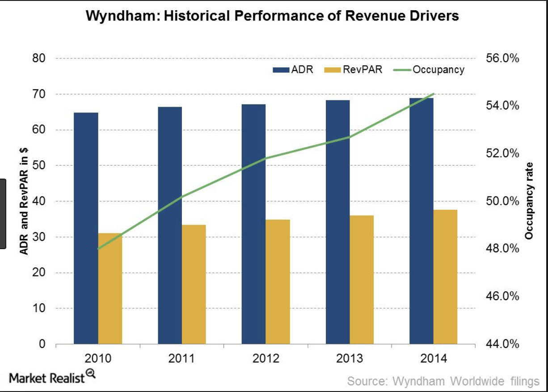This screenshot has height=392, width=548.
Task: Click the green Occupancy legend line marker
Action: click(401, 70)
